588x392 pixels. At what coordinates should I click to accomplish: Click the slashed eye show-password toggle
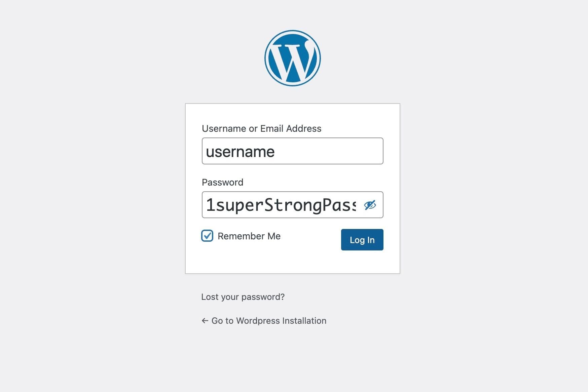tap(370, 205)
